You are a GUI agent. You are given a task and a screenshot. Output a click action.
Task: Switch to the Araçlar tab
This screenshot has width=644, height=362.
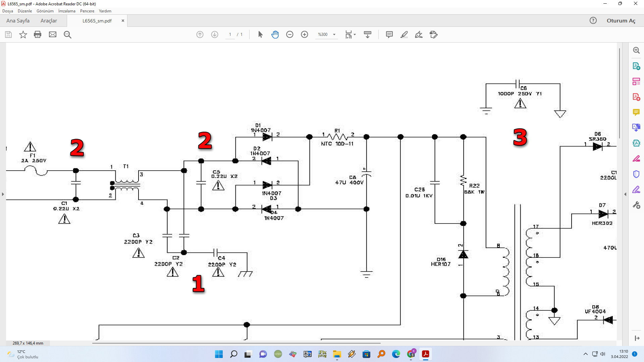(49, 20)
